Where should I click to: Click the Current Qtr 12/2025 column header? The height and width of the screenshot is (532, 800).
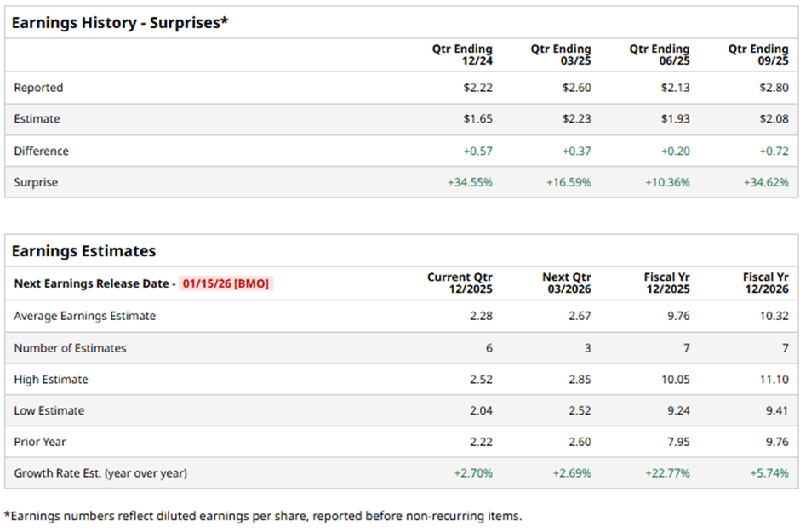point(460,283)
